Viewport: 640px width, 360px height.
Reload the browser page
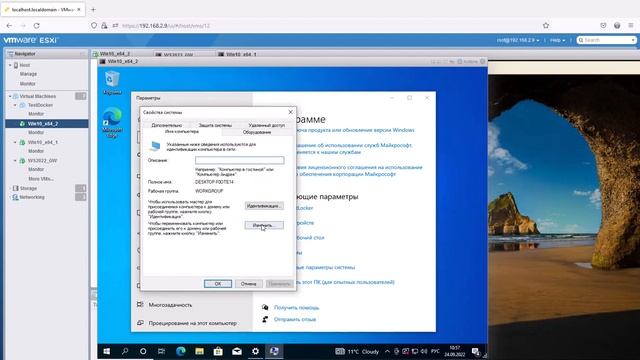point(36,25)
